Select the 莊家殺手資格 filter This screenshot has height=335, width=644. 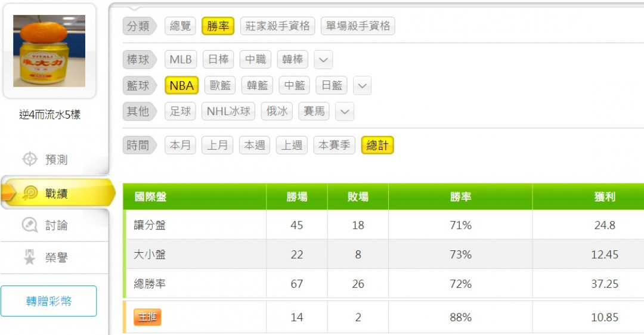[x=278, y=26]
